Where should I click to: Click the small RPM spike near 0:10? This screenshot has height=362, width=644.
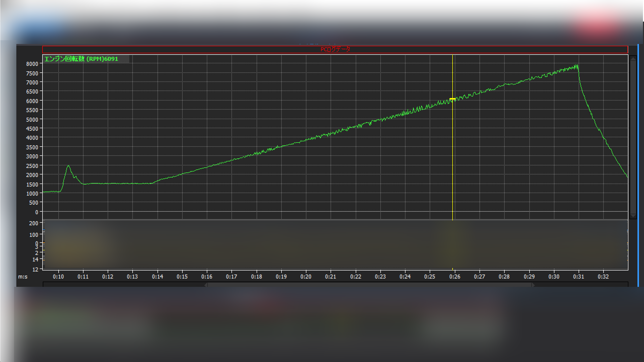[x=68, y=166]
